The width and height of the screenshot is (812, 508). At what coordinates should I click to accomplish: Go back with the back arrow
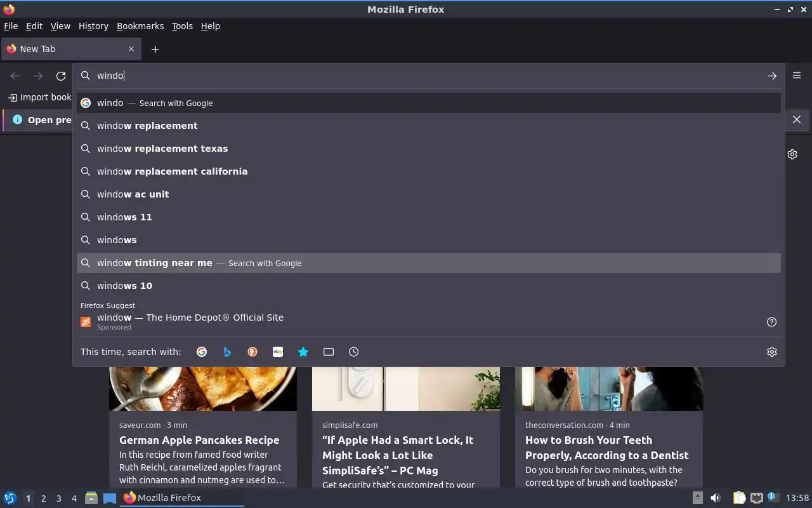tap(15, 76)
